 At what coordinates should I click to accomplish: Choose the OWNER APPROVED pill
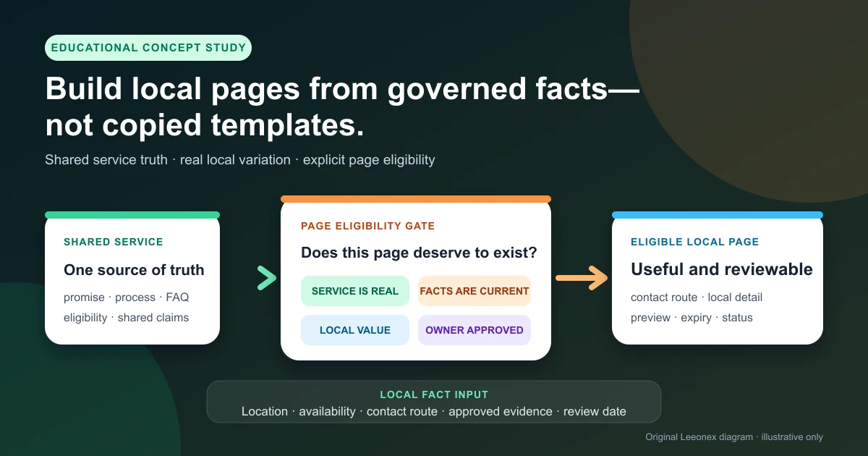pyautogui.click(x=475, y=330)
